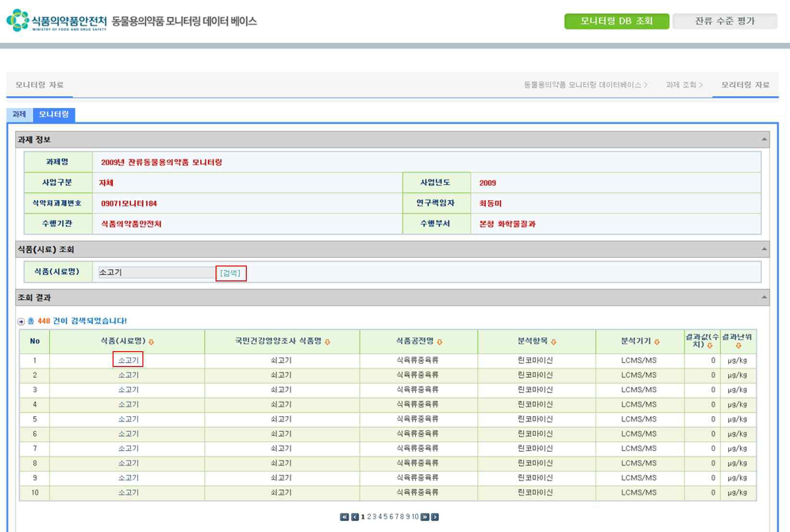Sort by 국민건강영양조사 식품명 arrow
This screenshot has width=790, height=532.
328,342
